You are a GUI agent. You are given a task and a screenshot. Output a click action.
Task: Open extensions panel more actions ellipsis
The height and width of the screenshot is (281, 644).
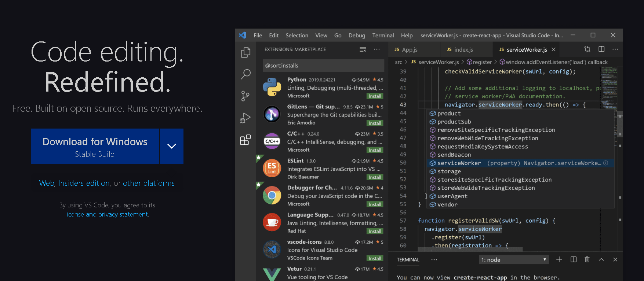pos(377,49)
